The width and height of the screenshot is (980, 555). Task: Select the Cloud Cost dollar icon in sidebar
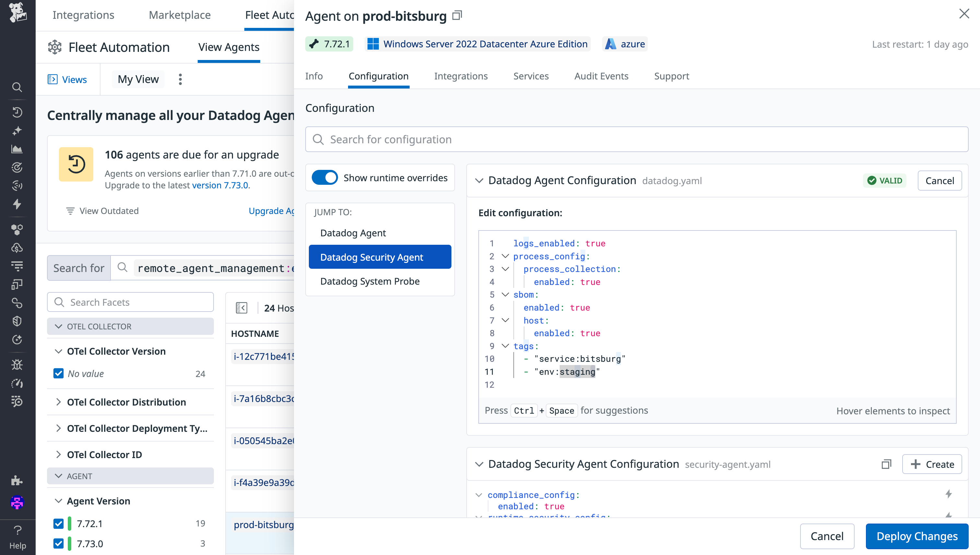coord(17,248)
